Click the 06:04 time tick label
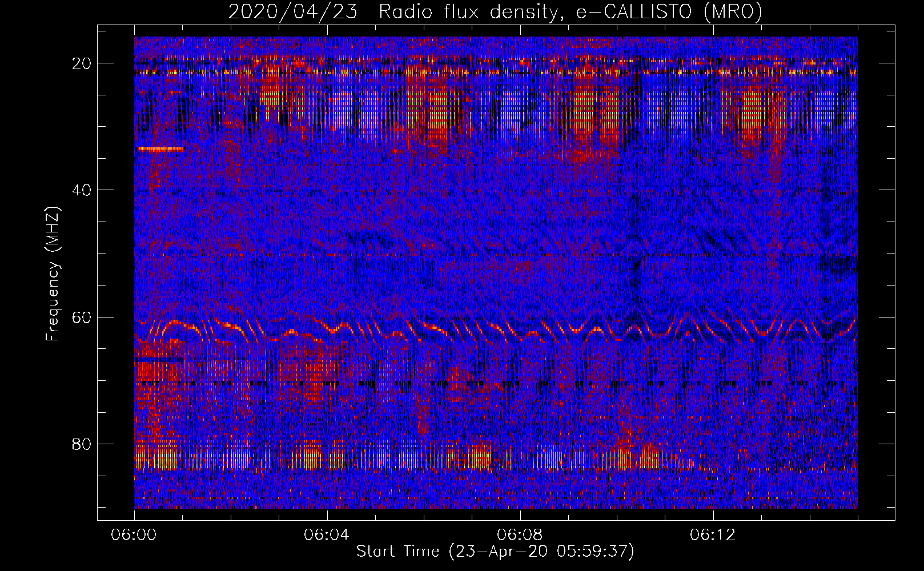The width and height of the screenshot is (924, 571). point(327,535)
